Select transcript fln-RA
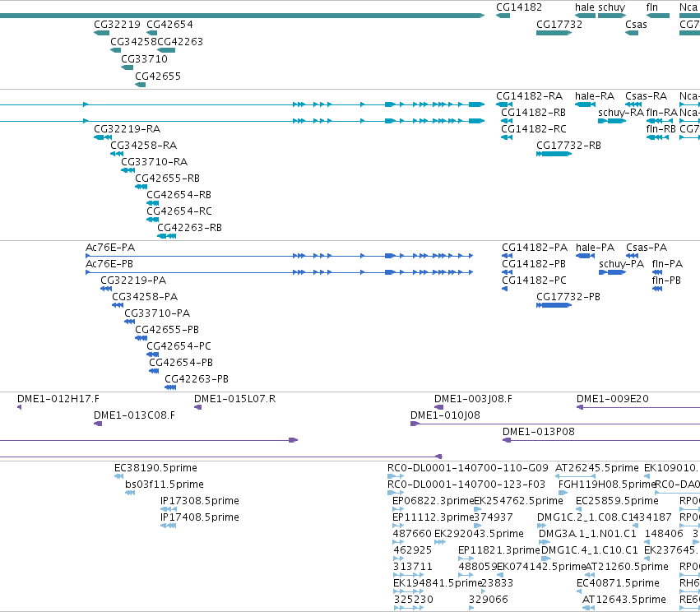The height and width of the screenshot is (612, 700). pyautogui.click(x=662, y=113)
